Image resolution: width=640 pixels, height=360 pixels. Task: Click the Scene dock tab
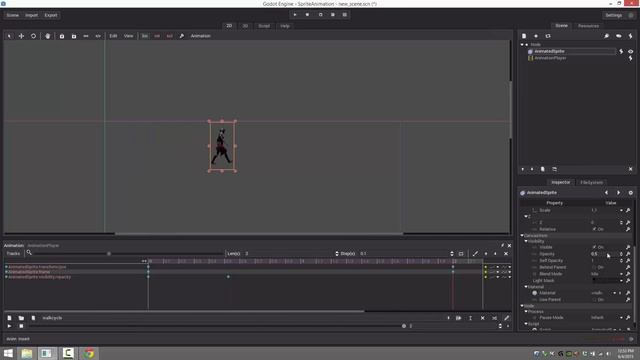562,26
